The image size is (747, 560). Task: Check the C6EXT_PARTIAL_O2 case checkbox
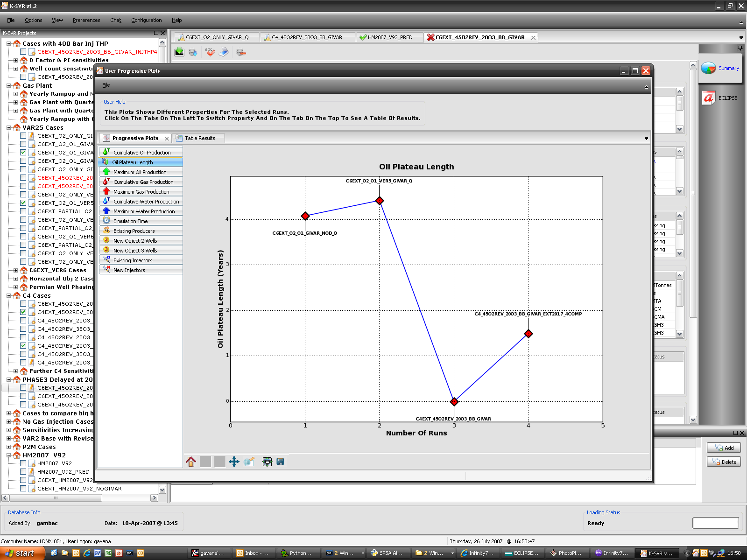coord(23,211)
